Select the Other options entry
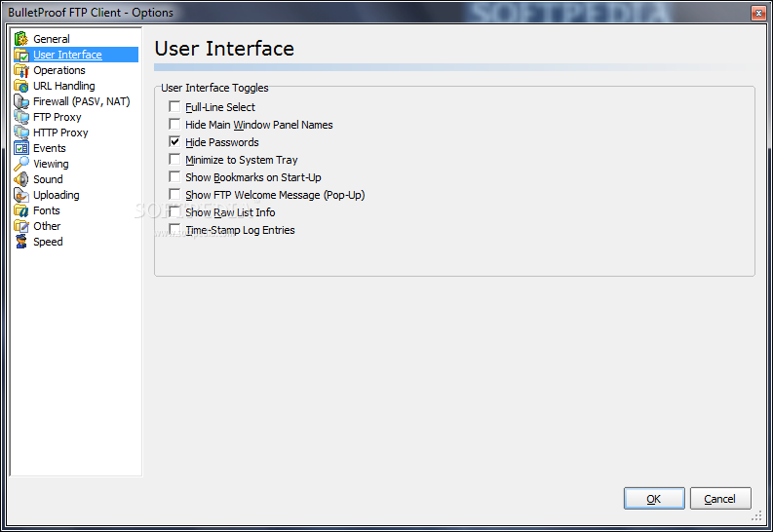Image resolution: width=773 pixels, height=532 pixels. 47,226
